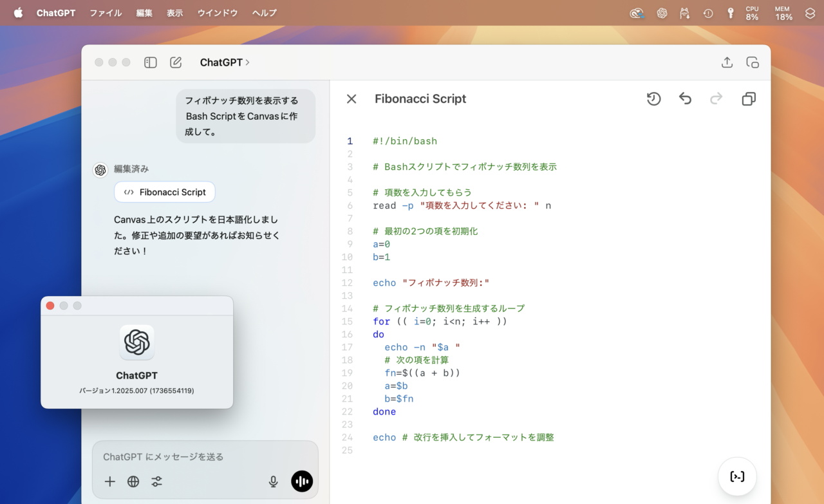
Task: Open the 表示 menu
Action: point(175,13)
